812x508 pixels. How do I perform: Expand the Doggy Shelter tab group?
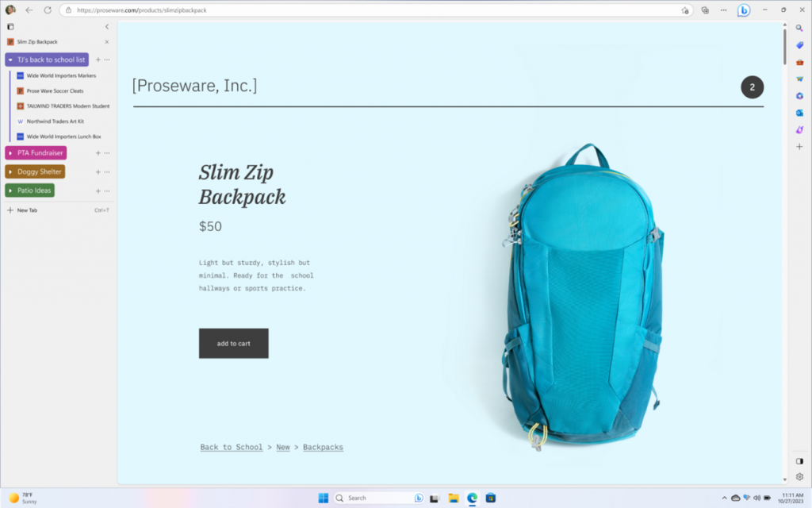(10, 171)
